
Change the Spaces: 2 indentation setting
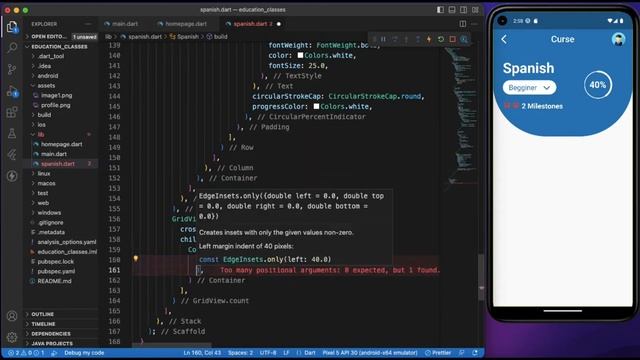(240, 353)
